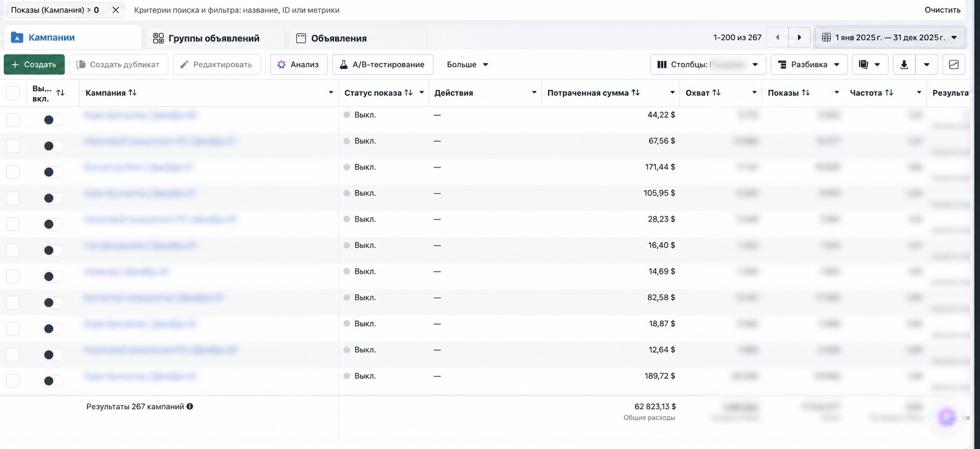
Task: Open the Разбивка breakdown dropdown
Action: tap(809, 65)
